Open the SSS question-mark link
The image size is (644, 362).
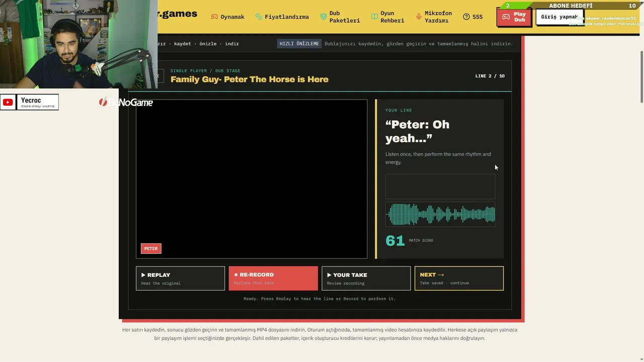tap(473, 17)
